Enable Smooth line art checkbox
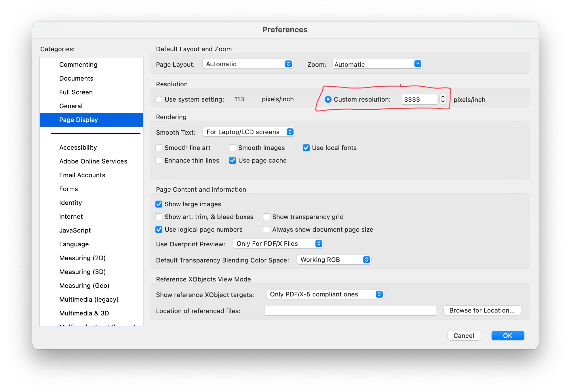Image resolution: width=571 pixels, height=392 pixels. [159, 148]
